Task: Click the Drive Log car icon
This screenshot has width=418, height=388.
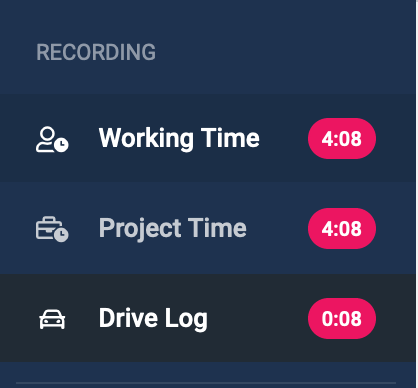Action: pos(52,319)
